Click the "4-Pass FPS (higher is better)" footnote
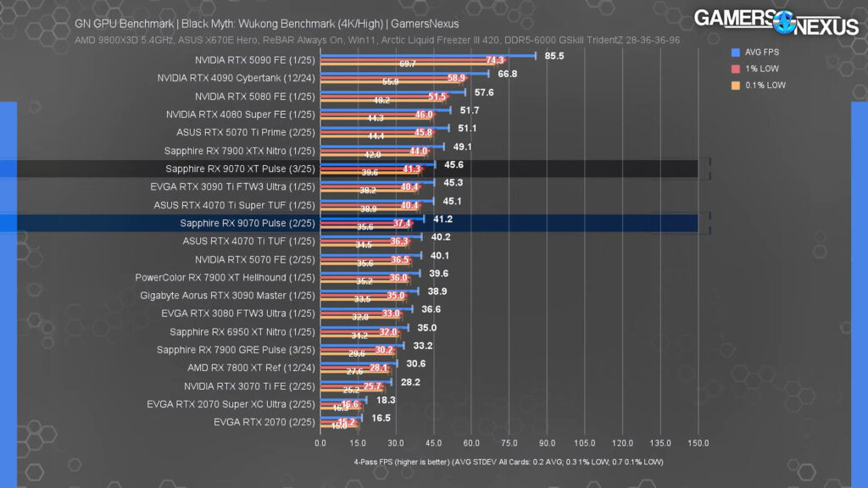 click(x=509, y=462)
